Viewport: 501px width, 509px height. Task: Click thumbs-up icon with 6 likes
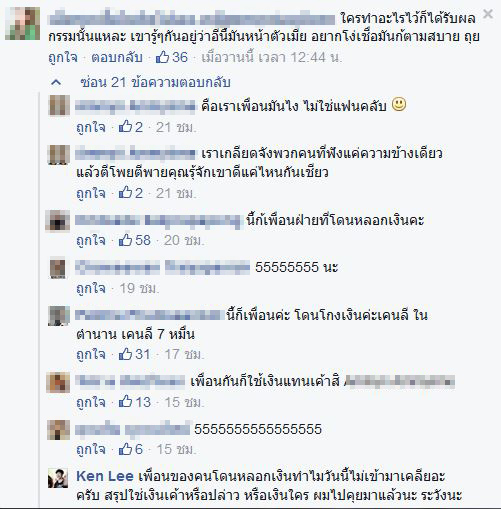125,449
